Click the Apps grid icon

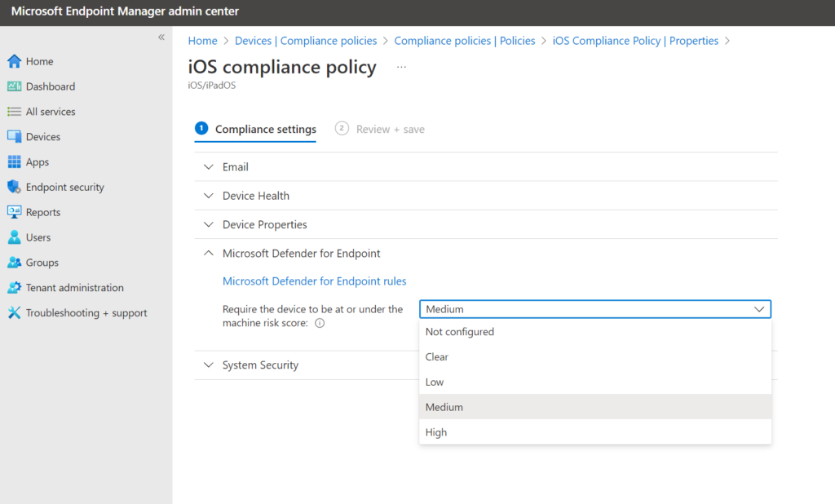(x=15, y=161)
